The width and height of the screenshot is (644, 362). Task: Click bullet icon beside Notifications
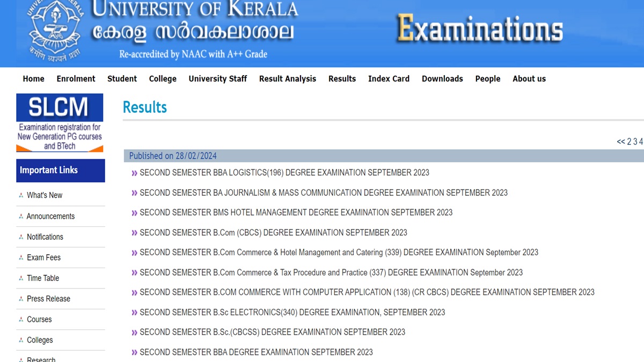tap(21, 237)
